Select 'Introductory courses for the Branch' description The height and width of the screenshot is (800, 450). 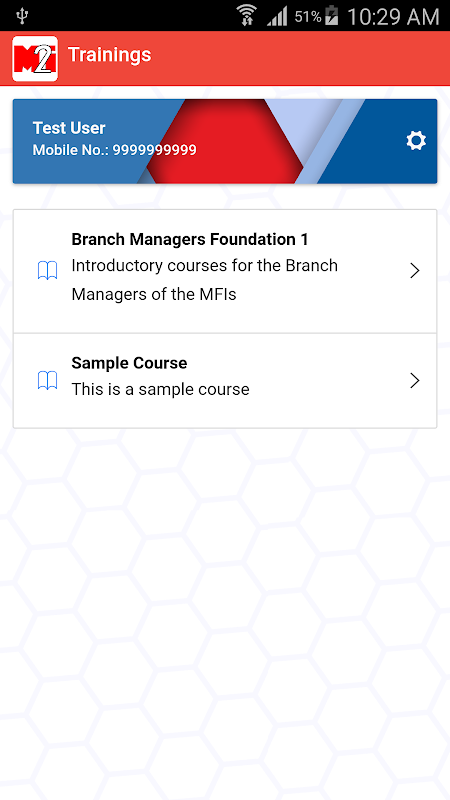click(x=205, y=266)
